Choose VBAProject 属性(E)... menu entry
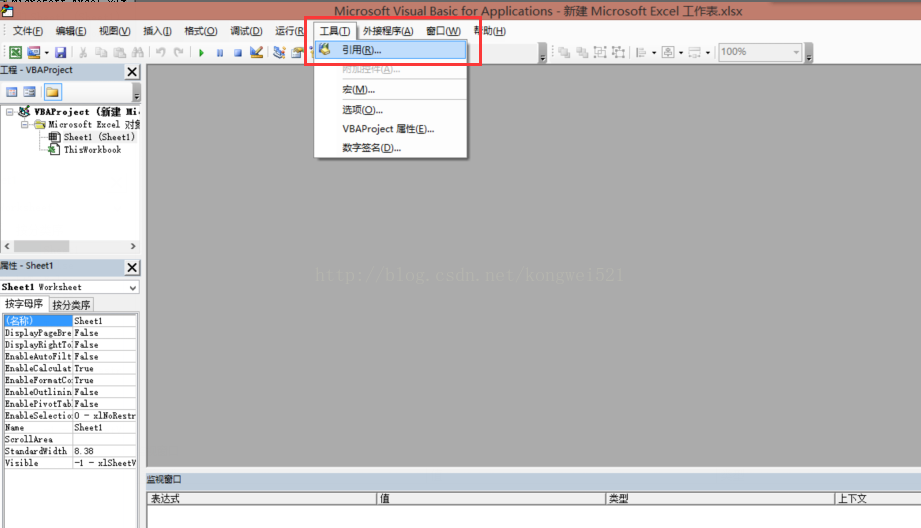Screen dimensions: 921x528 pyautogui.click(x=391, y=129)
